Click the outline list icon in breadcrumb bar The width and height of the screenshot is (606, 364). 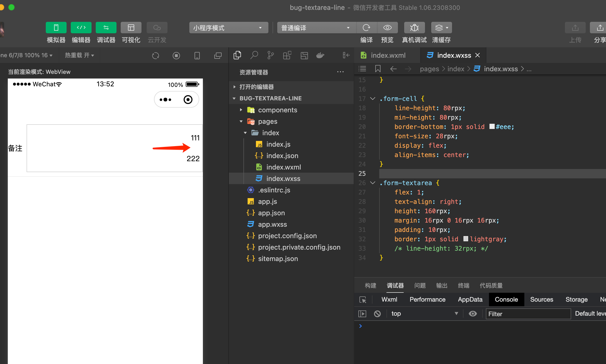click(x=362, y=69)
